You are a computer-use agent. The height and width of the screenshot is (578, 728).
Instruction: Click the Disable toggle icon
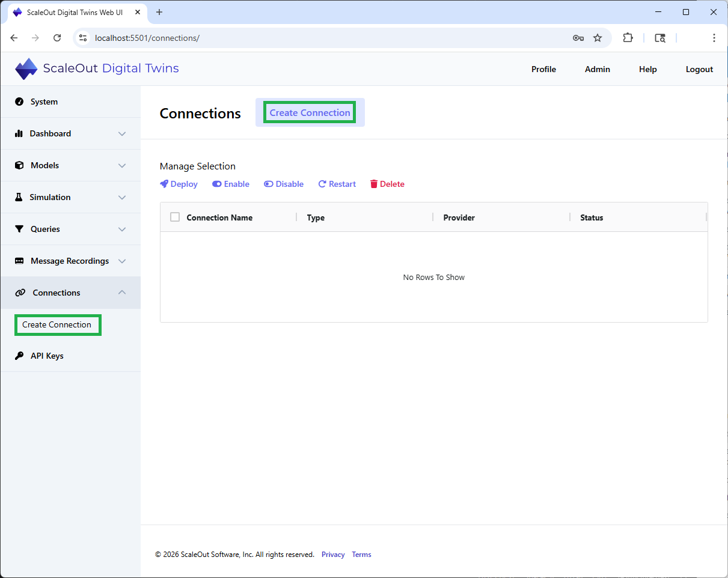click(x=269, y=184)
